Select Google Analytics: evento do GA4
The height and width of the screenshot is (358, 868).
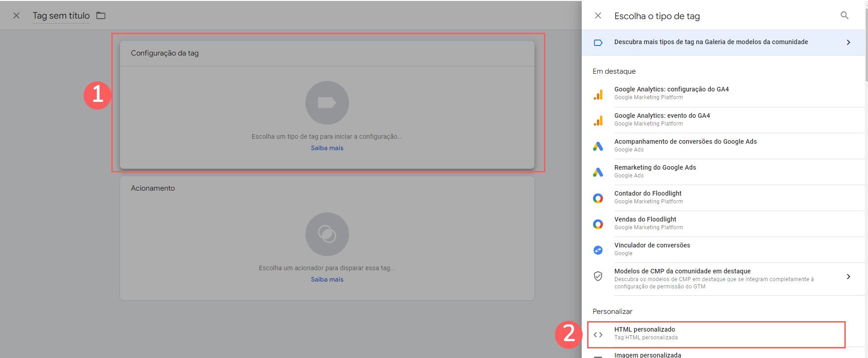tap(662, 119)
